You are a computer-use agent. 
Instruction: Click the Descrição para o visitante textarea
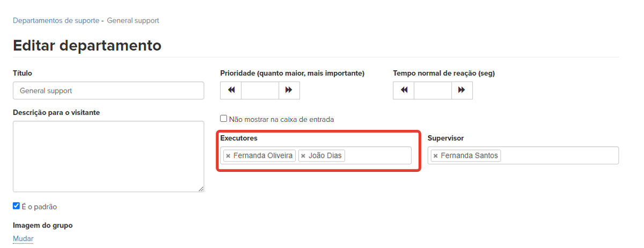(x=108, y=156)
